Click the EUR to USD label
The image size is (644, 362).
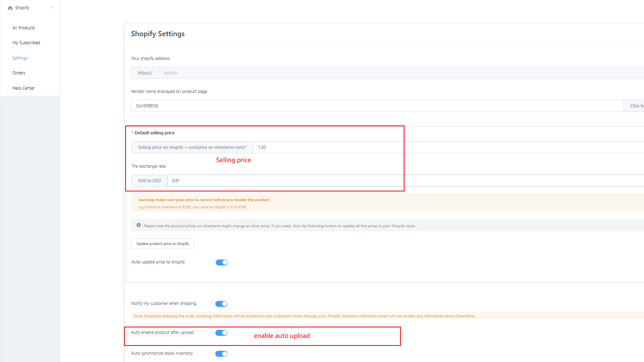pyautogui.click(x=149, y=181)
